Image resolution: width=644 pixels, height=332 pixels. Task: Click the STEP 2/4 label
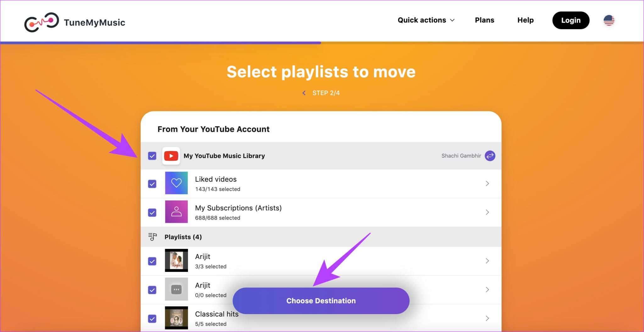pyautogui.click(x=326, y=93)
